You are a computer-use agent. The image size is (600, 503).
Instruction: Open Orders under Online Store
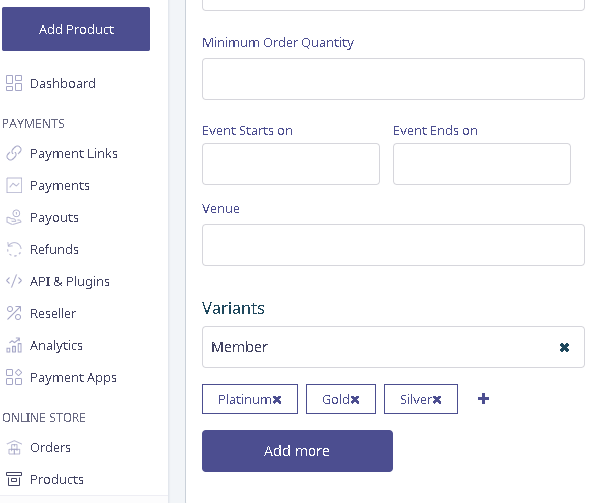pos(50,447)
